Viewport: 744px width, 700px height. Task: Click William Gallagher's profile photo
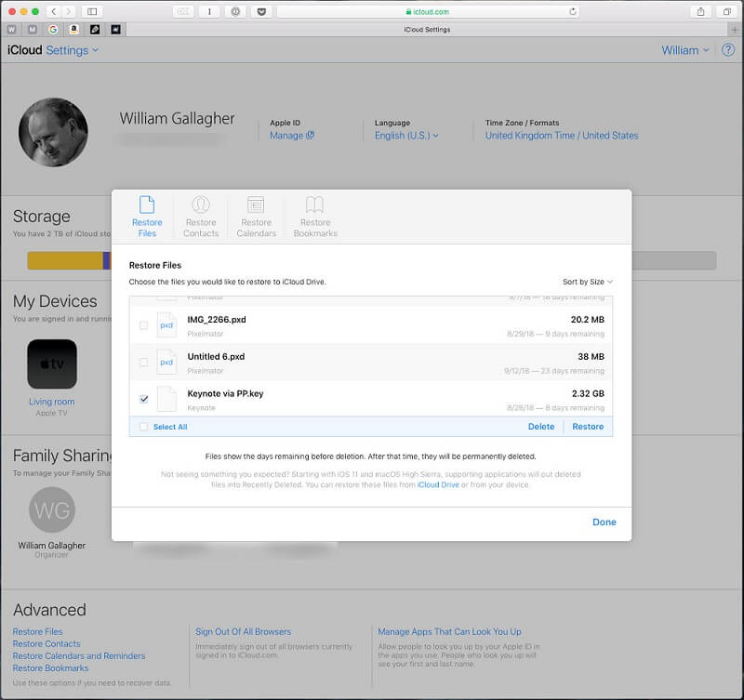tap(53, 132)
